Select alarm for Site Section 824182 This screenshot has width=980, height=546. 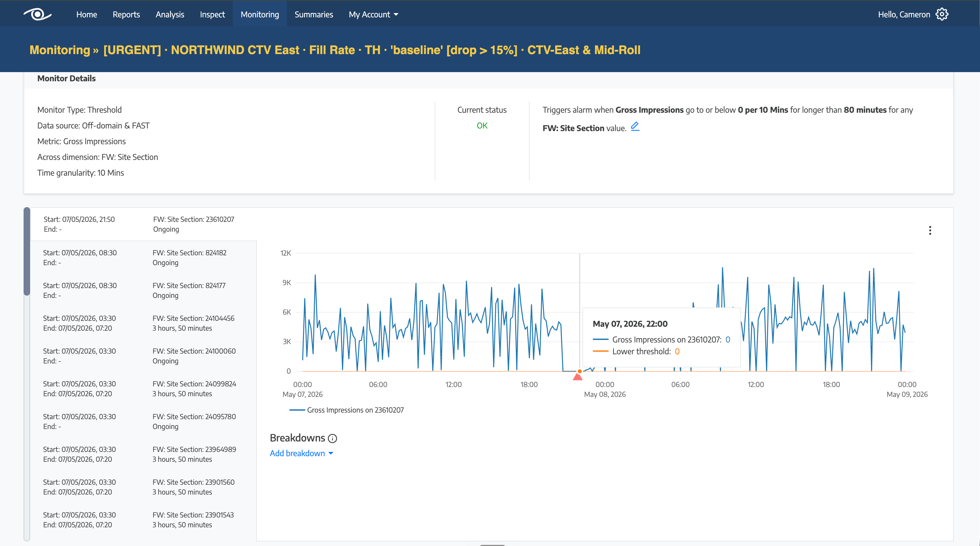click(x=143, y=258)
